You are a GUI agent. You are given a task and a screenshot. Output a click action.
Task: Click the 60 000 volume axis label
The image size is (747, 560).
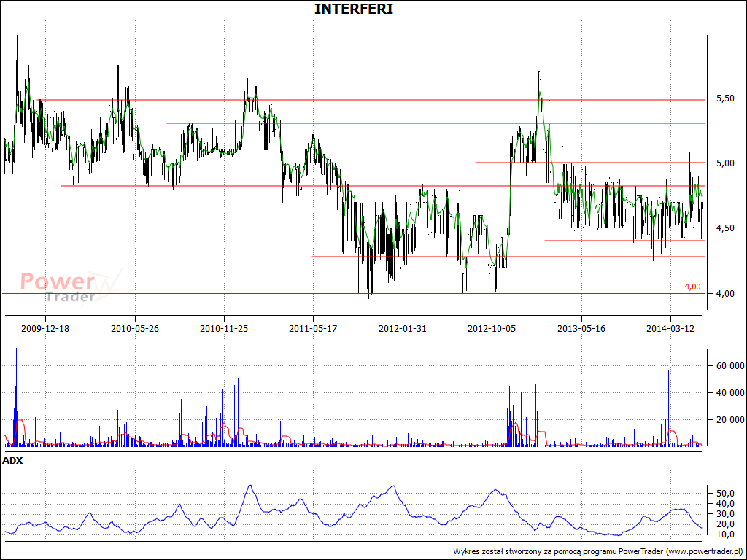pyautogui.click(x=730, y=366)
